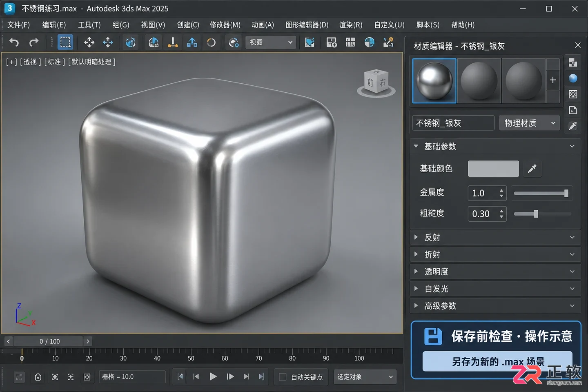The width and height of the screenshot is (588, 392).
Task: Toggle the checkered background icon in material editor
Action: coord(573,94)
